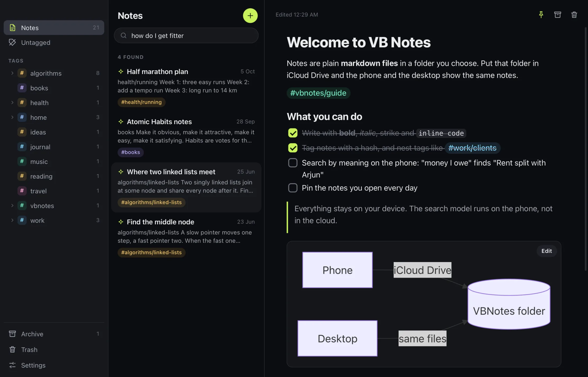Open the #vbnotes/guide tag link

tap(318, 93)
